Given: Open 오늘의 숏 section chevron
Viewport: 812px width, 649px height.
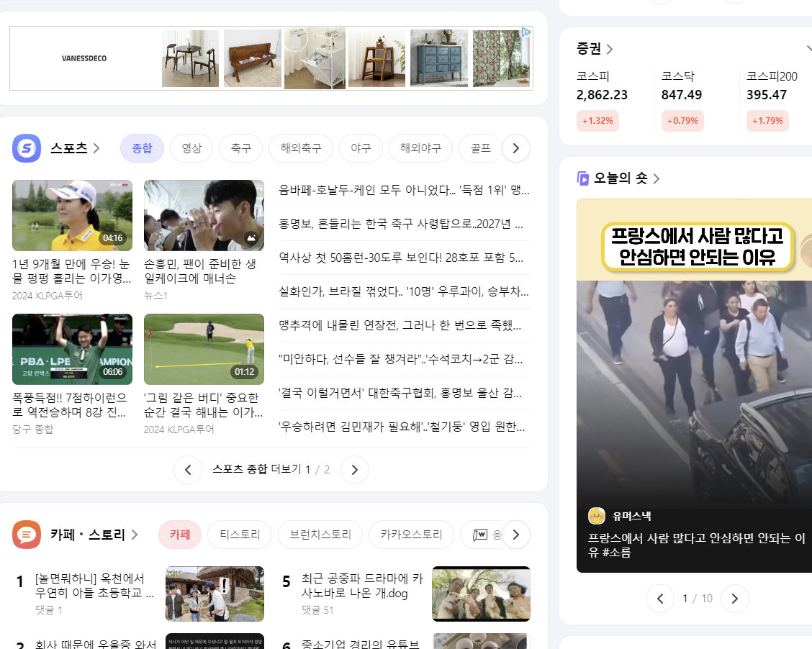Looking at the screenshot, I should 657,178.
